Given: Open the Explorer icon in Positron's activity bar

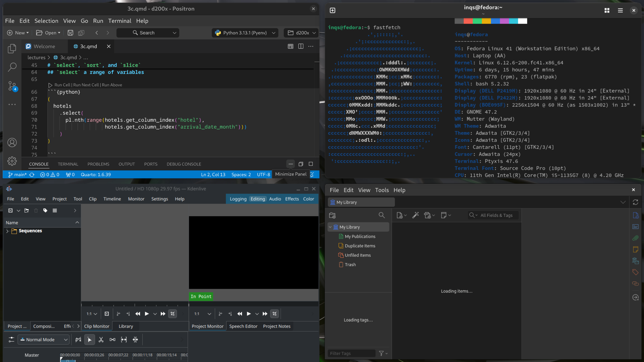Looking at the screenshot, I should [12, 48].
